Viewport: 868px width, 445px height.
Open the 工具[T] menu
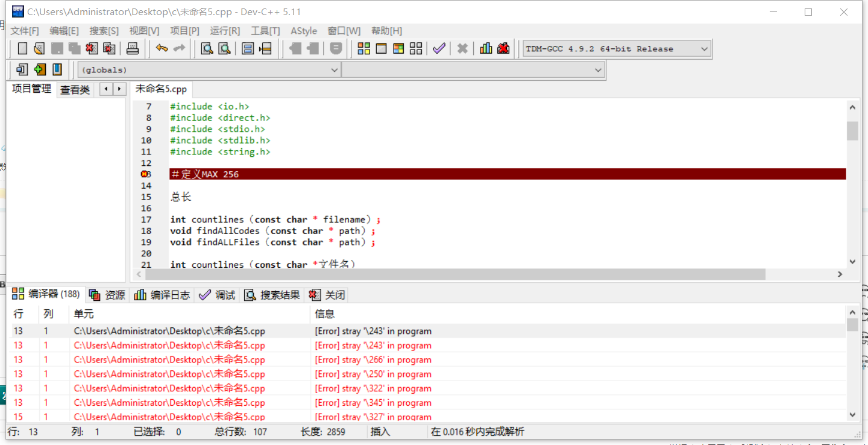click(x=265, y=31)
